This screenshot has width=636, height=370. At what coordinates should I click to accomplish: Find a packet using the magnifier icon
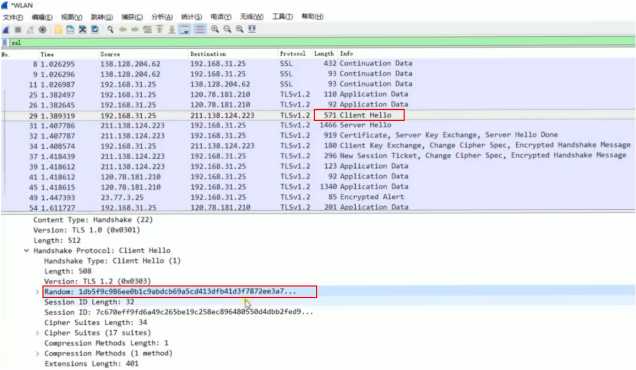point(110,30)
